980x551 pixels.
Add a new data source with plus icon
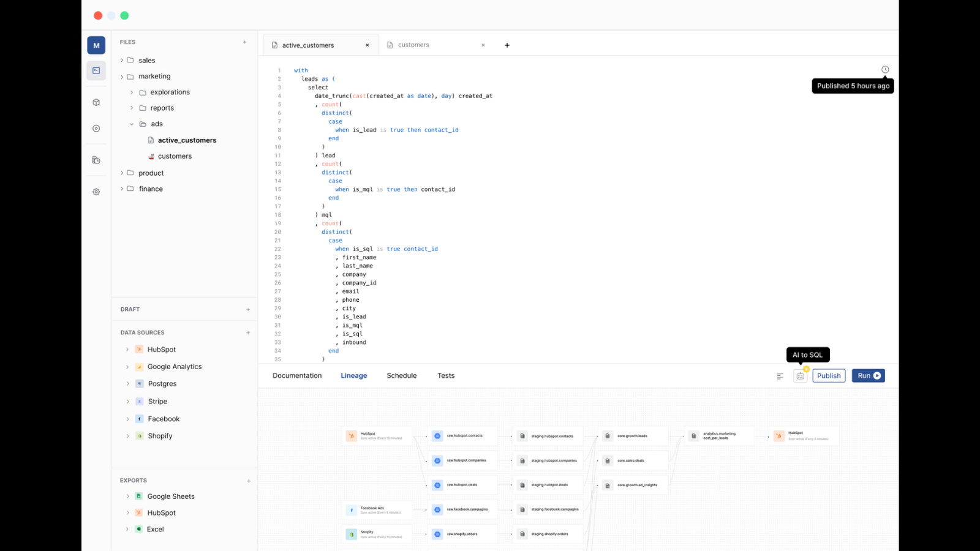[x=248, y=333]
